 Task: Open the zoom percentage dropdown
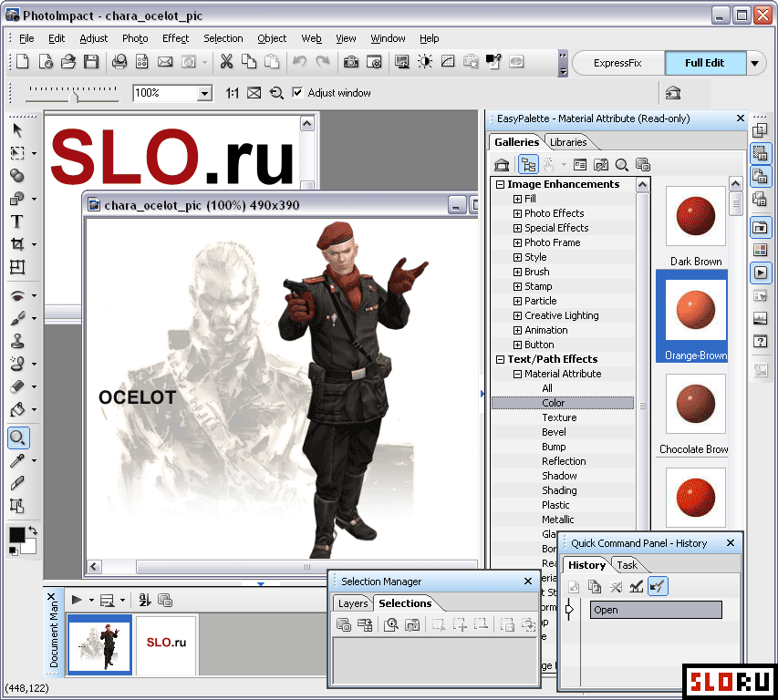point(204,93)
